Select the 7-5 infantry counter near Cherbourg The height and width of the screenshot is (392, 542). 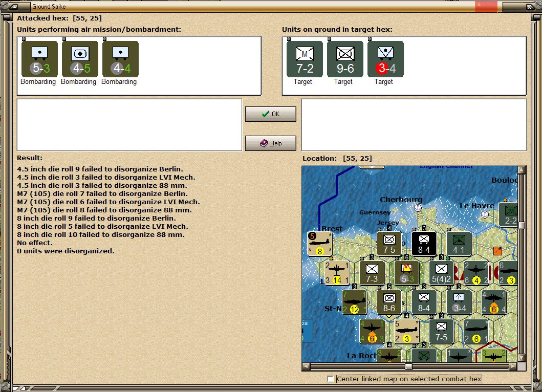point(389,244)
